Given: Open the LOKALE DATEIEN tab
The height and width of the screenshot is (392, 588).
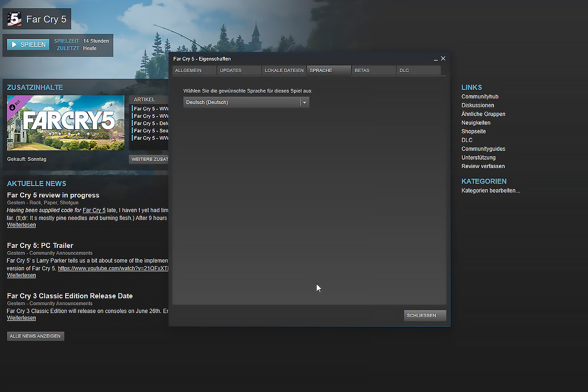Looking at the screenshot, I should (284, 71).
